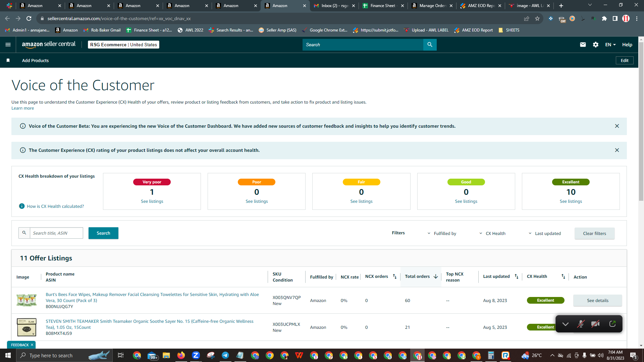
Task: Open the Steven Smith Teamaker product link
Action: [x=150, y=324]
